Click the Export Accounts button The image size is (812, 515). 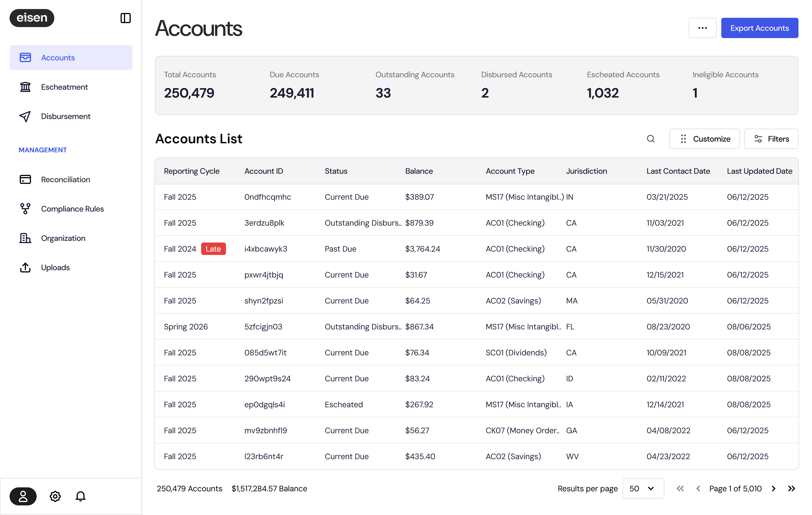tap(759, 28)
